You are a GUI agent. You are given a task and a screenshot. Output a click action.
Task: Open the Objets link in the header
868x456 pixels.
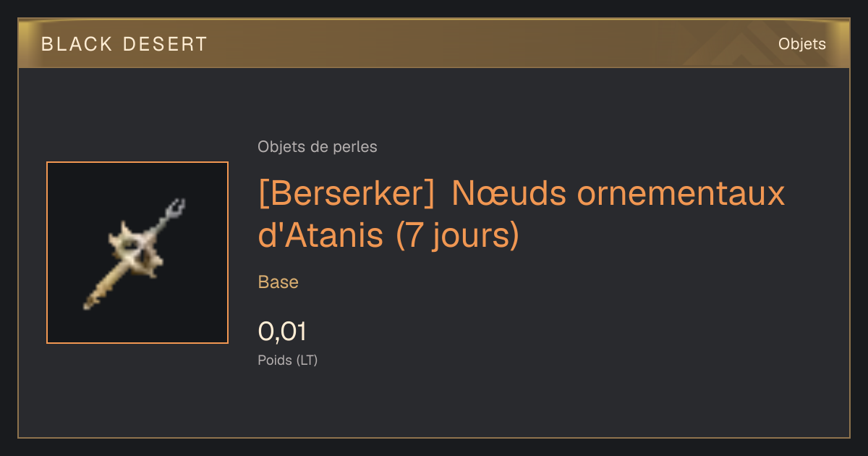(801, 44)
